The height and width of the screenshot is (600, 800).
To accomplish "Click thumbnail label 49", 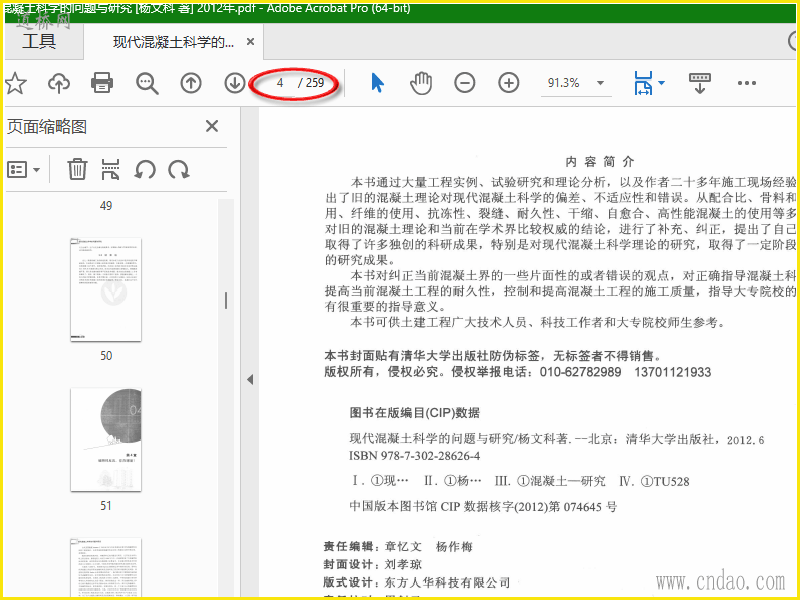I will (106, 206).
